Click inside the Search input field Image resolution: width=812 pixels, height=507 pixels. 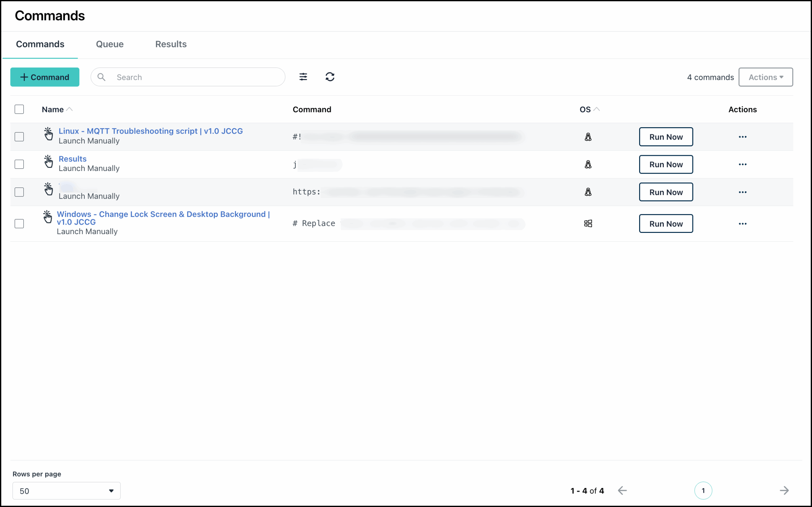[188, 77]
